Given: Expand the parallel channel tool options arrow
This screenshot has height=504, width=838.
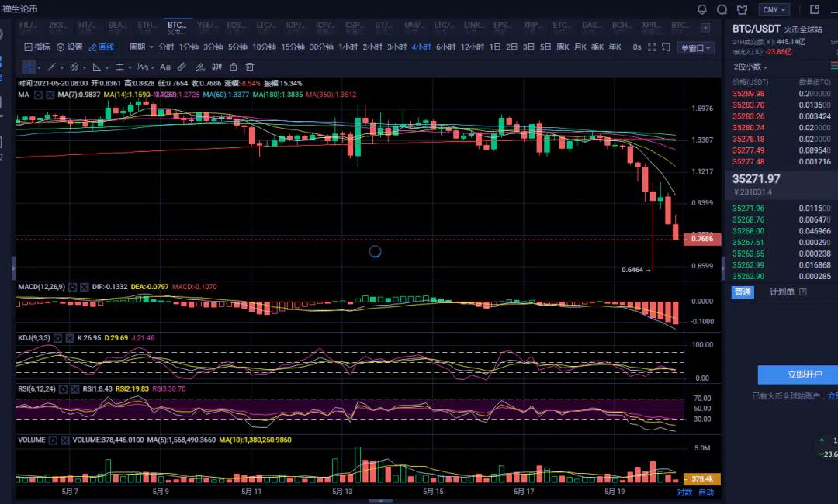Looking at the screenshot, I should tap(85, 67).
